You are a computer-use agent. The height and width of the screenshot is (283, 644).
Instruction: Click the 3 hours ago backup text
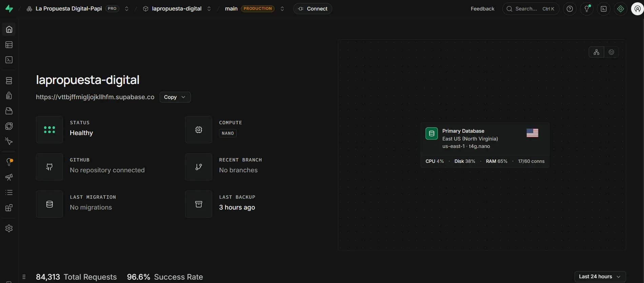pos(237,208)
